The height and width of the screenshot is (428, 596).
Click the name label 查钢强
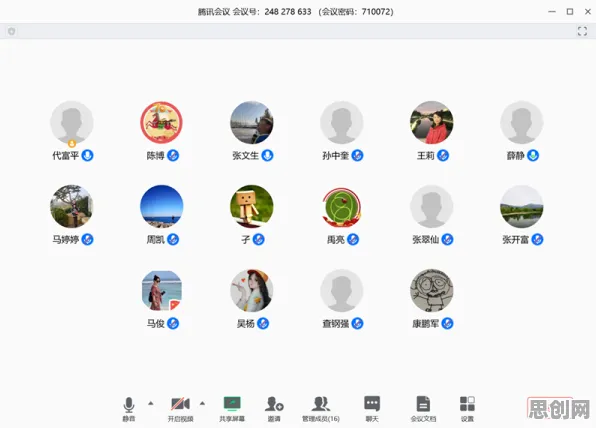tap(336, 323)
